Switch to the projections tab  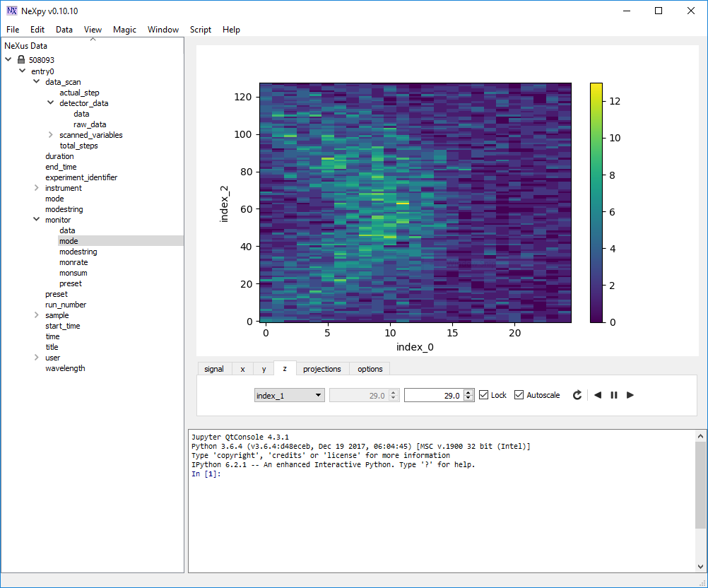[x=321, y=369]
